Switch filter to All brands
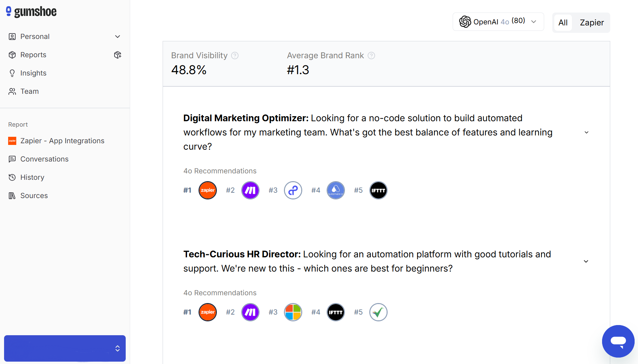638x364 pixels. pos(563,23)
